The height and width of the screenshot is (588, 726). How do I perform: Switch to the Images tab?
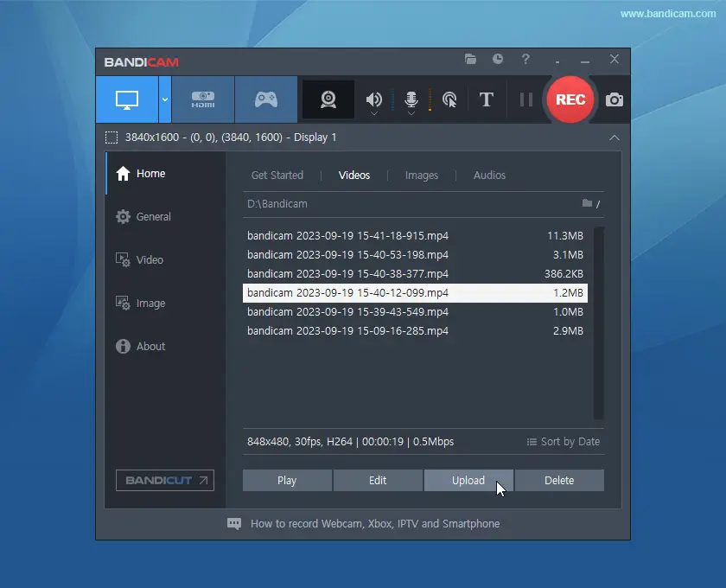pyautogui.click(x=421, y=175)
